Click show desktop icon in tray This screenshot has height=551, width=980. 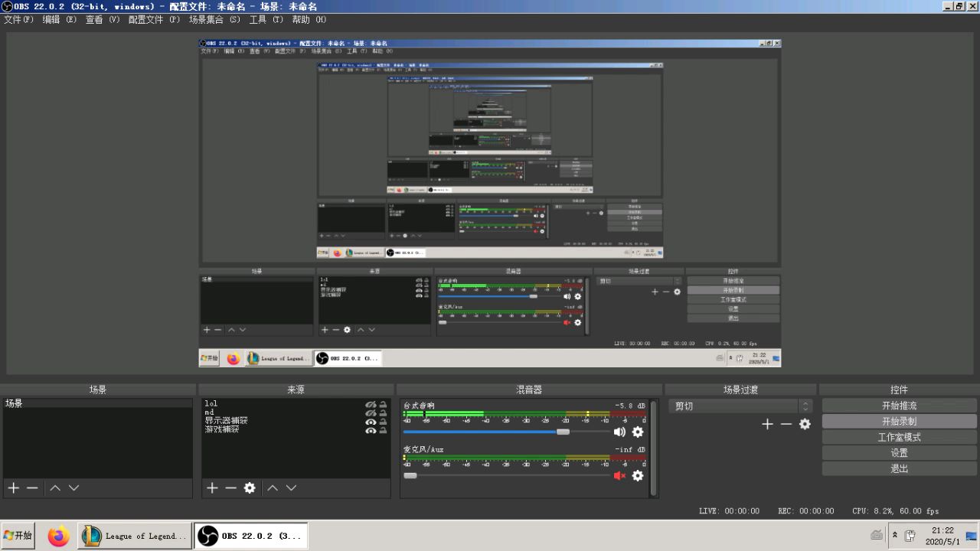click(x=971, y=536)
